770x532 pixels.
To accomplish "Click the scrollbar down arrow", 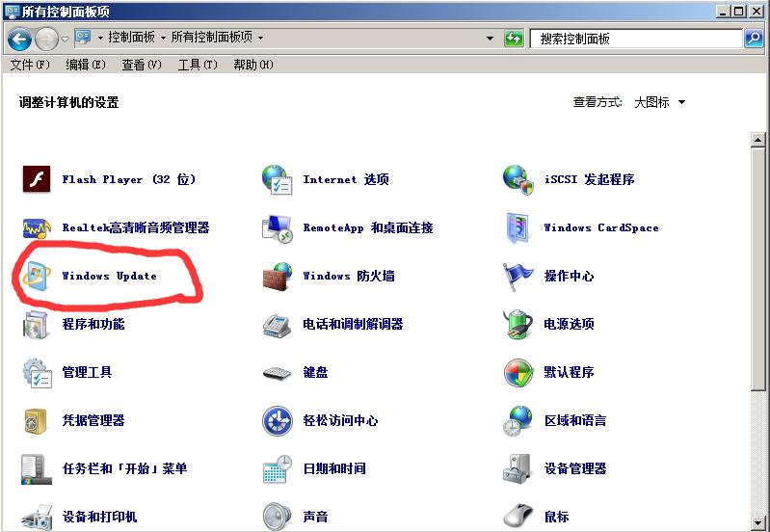I will pos(757,523).
